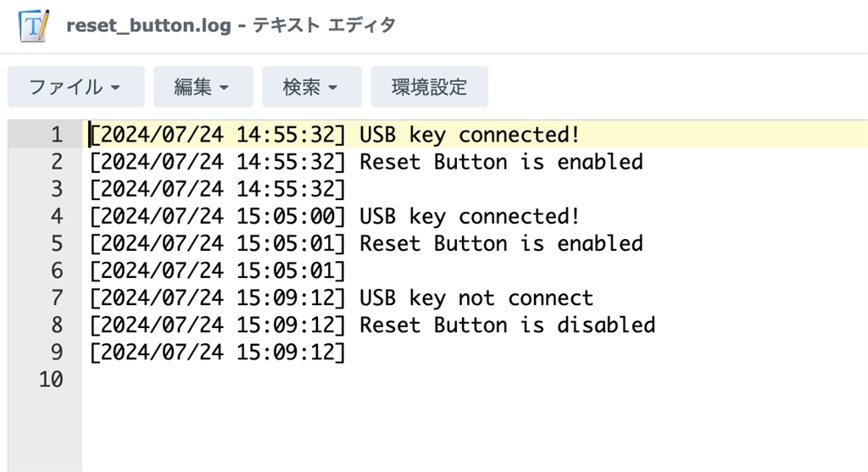Place cursor in first 'USB key connected!' line
868x472 pixels.
click(x=470, y=135)
